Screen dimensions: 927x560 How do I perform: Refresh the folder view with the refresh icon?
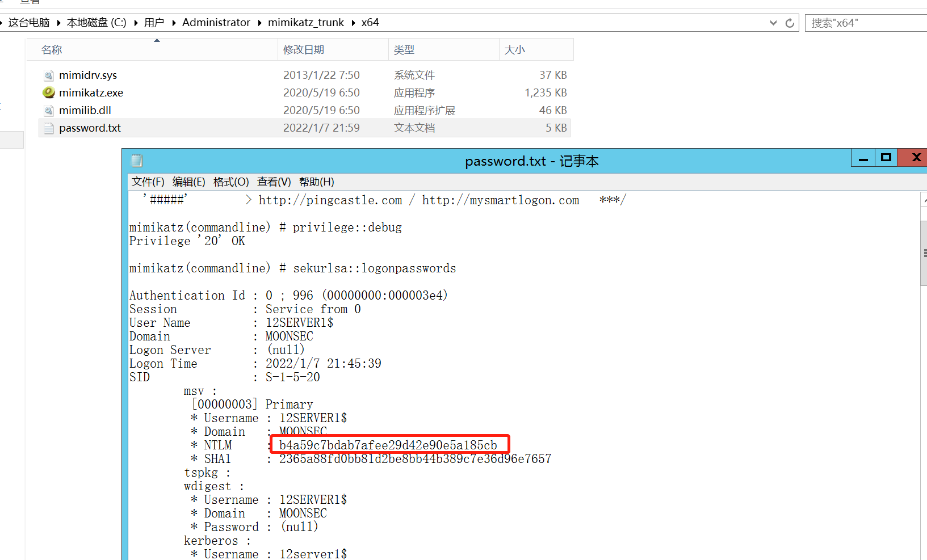coord(790,23)
